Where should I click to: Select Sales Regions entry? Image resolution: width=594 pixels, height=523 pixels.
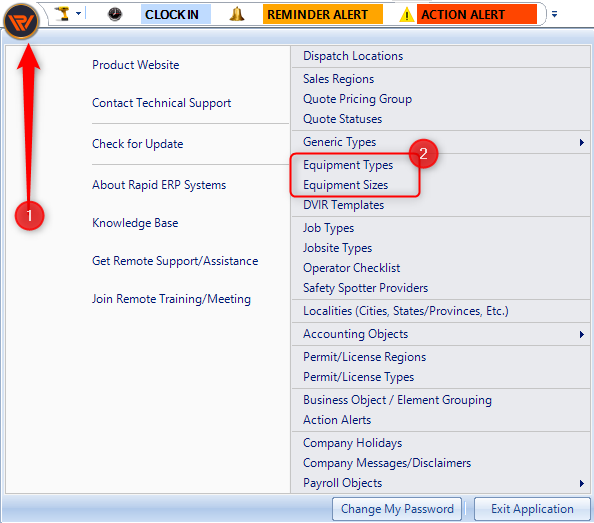441,79
